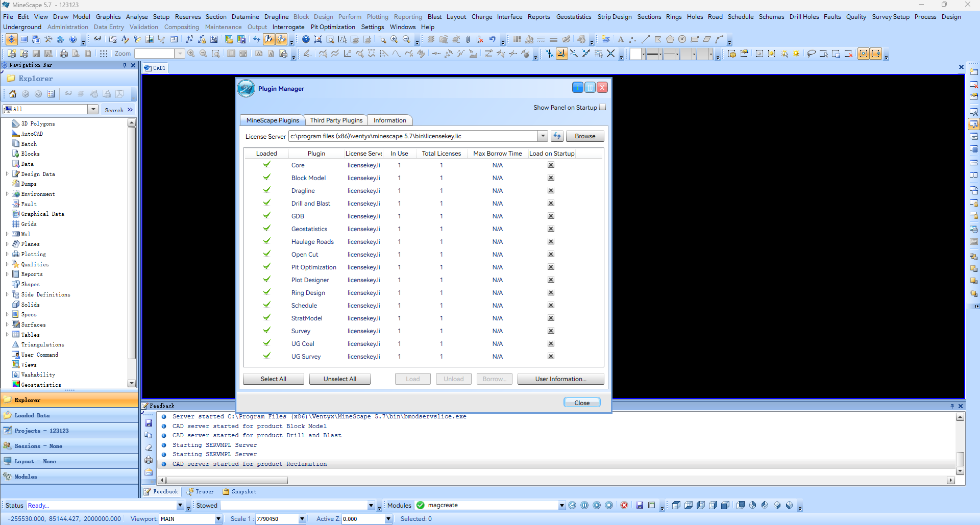Click the save disk icon in Modules bar

pyautogui.click(x=639, y=505)
